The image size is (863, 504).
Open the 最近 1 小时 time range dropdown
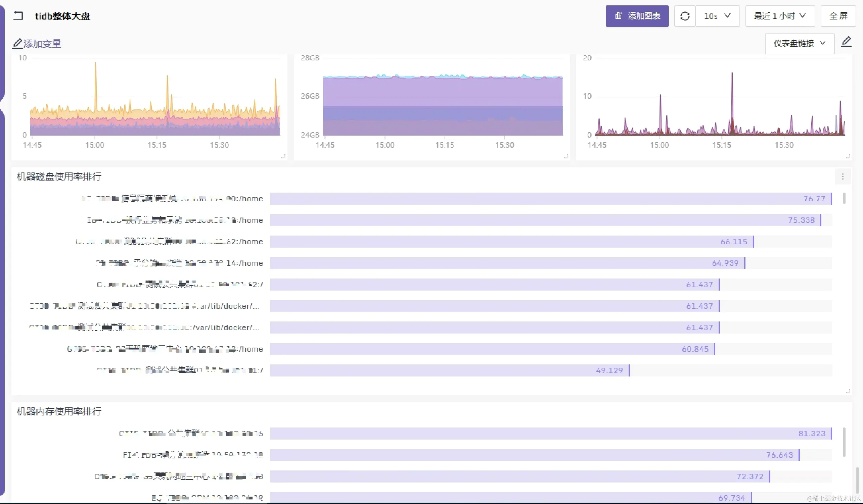pos(780,16)
